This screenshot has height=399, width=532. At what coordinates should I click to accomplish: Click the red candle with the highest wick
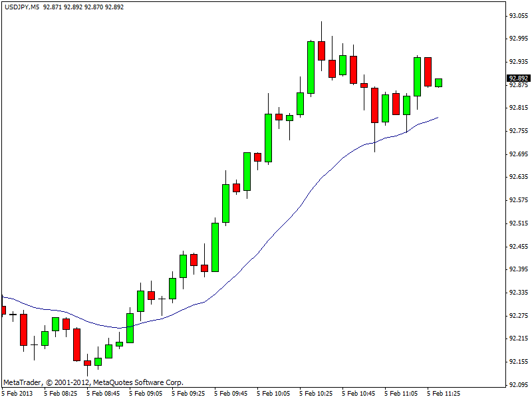coord(321,51)
